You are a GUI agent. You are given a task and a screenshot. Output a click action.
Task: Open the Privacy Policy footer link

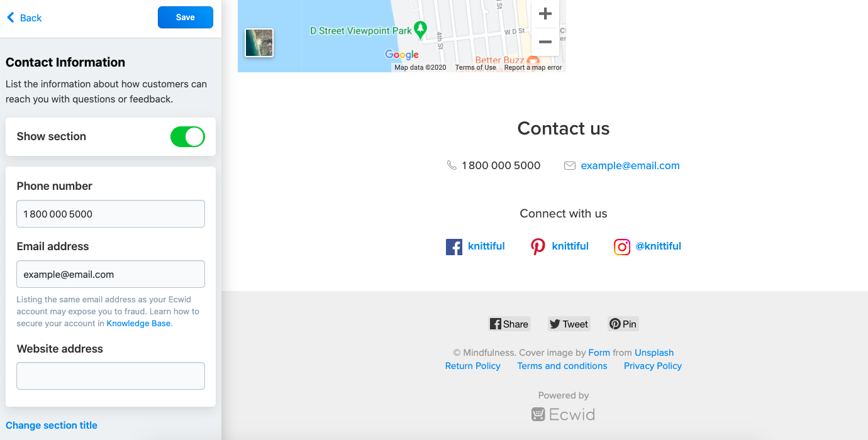coord(653,366)
